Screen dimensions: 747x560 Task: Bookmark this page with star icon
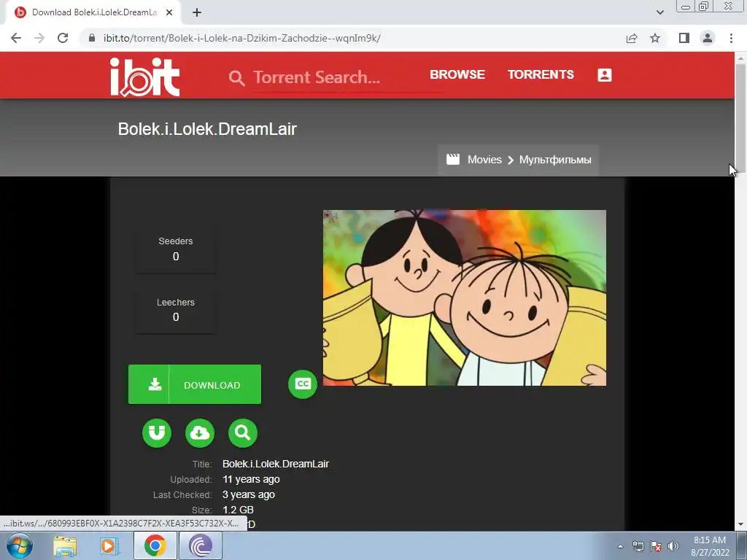[x=655, y=38]
